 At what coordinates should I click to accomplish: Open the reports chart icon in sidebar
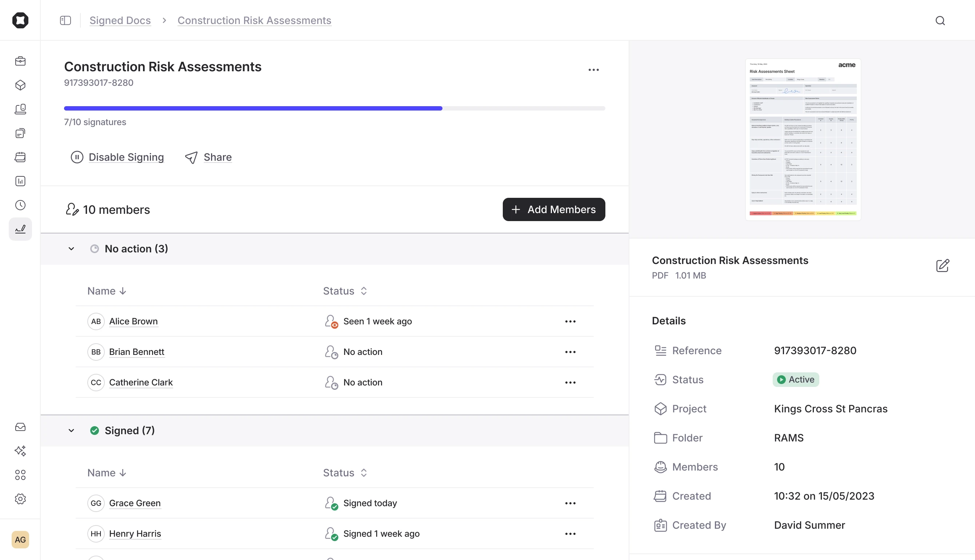point(20,181)
